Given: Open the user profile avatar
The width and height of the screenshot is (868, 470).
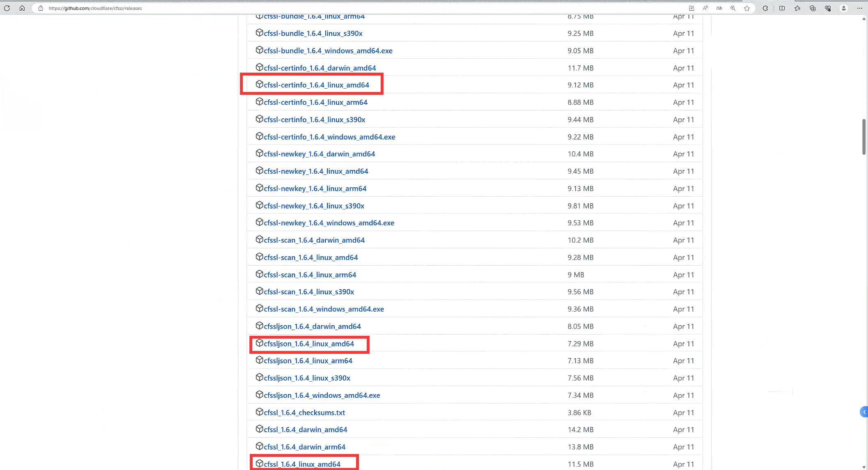Looking at the screenshot, I should pos(844,8).
